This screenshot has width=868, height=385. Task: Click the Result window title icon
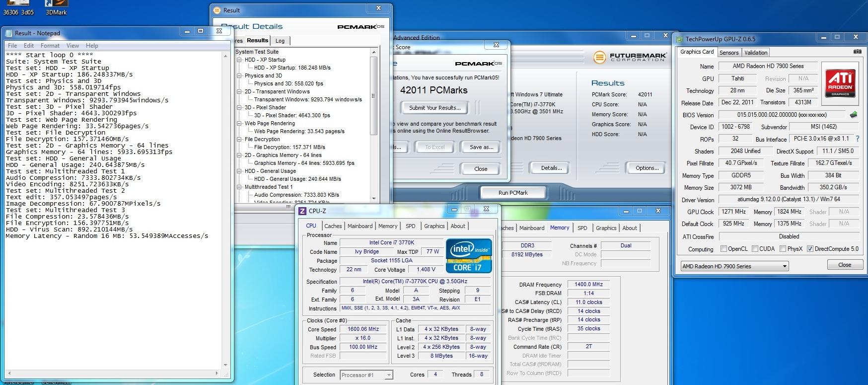[x=217, y=10]
